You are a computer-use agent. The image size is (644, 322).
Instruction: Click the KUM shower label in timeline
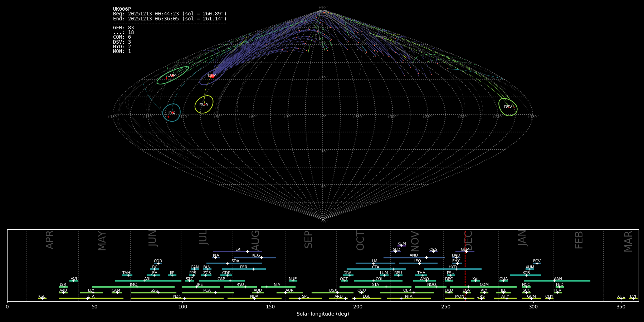(x=402, y=244)
